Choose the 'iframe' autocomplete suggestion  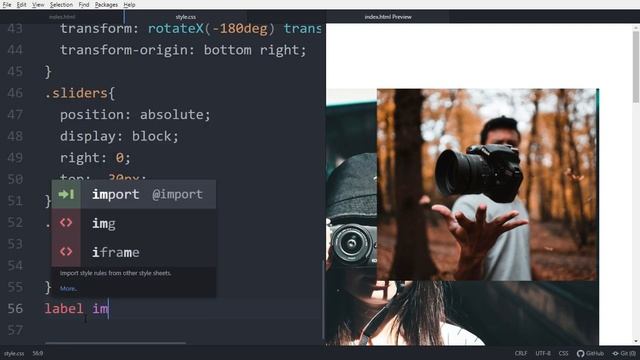(x=134, y=252)
